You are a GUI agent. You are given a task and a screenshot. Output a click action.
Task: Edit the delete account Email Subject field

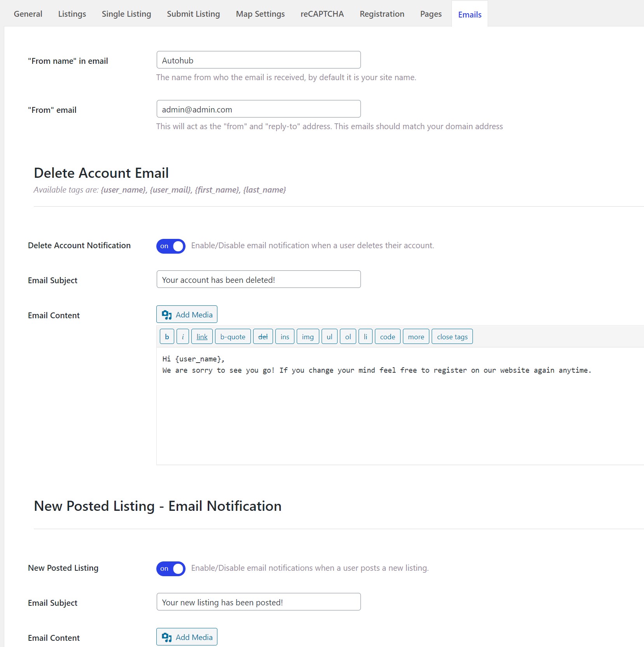tap(259, 279)
